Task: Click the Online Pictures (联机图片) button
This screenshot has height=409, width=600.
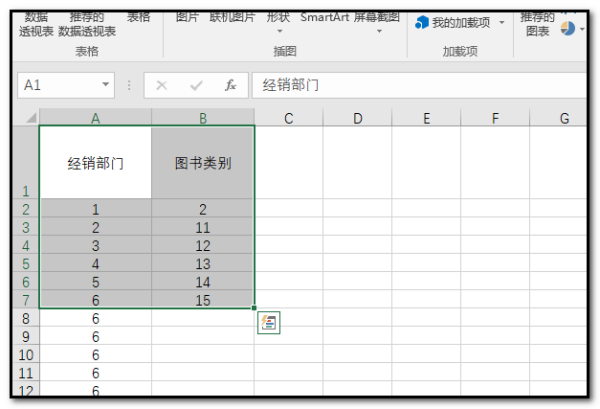Action: point(232,18)
